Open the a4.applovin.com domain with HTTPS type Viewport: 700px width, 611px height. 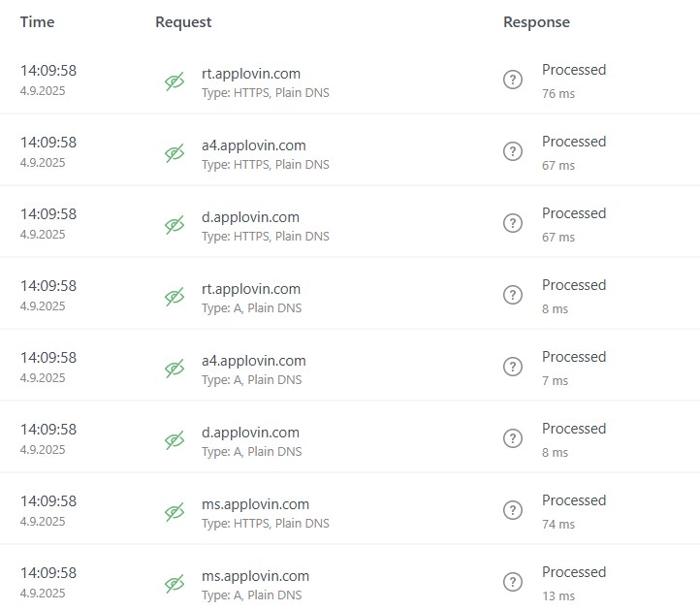point(254,145)
